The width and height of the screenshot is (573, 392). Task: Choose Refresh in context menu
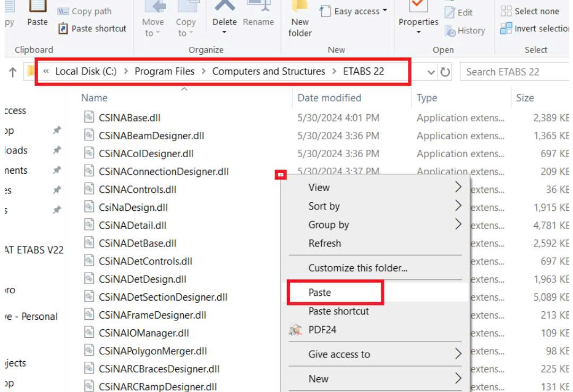375,243
